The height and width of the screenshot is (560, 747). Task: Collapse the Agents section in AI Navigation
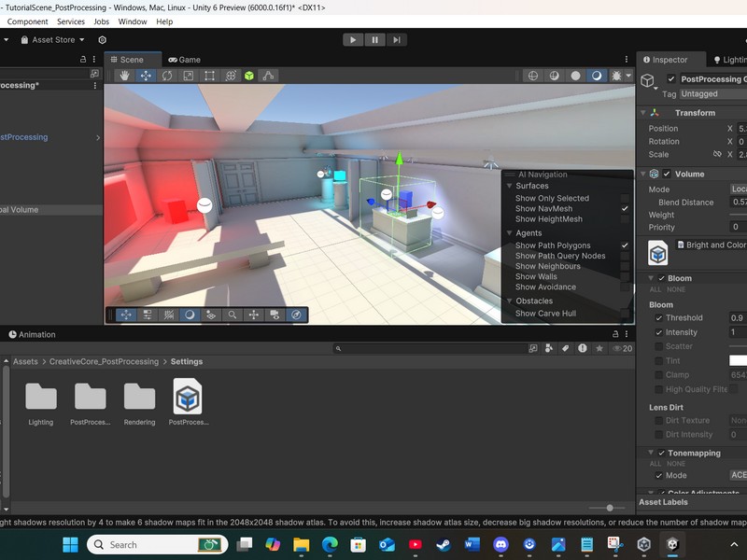508,233
